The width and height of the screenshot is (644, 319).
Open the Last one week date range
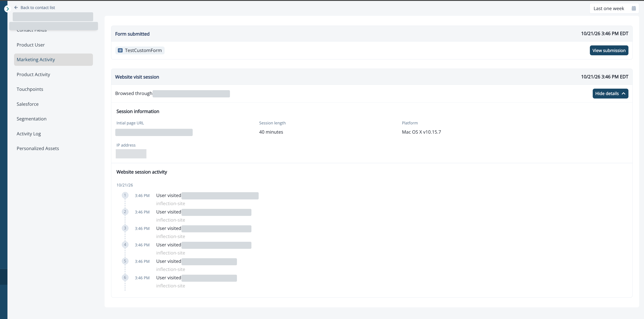pos(614,9)
